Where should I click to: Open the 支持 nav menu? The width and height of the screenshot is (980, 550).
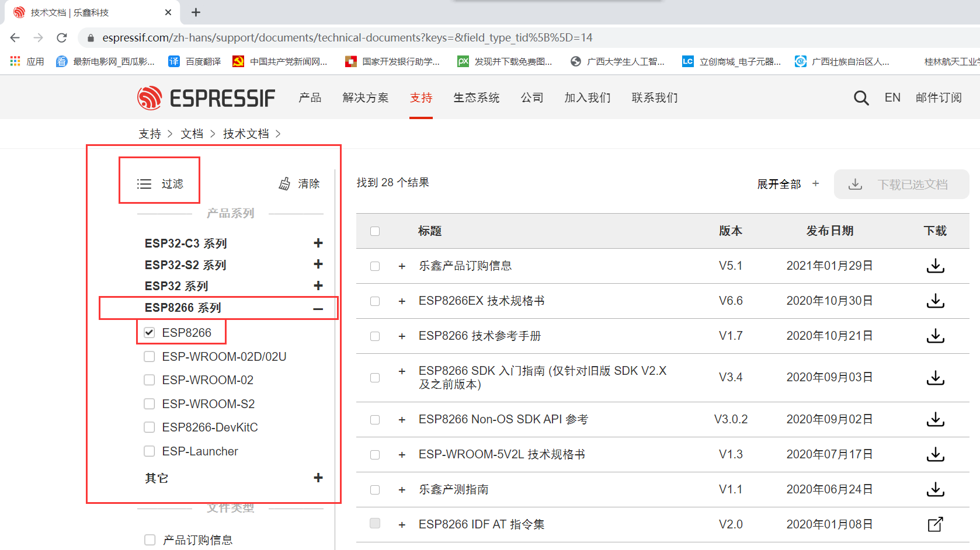[421, 98]
